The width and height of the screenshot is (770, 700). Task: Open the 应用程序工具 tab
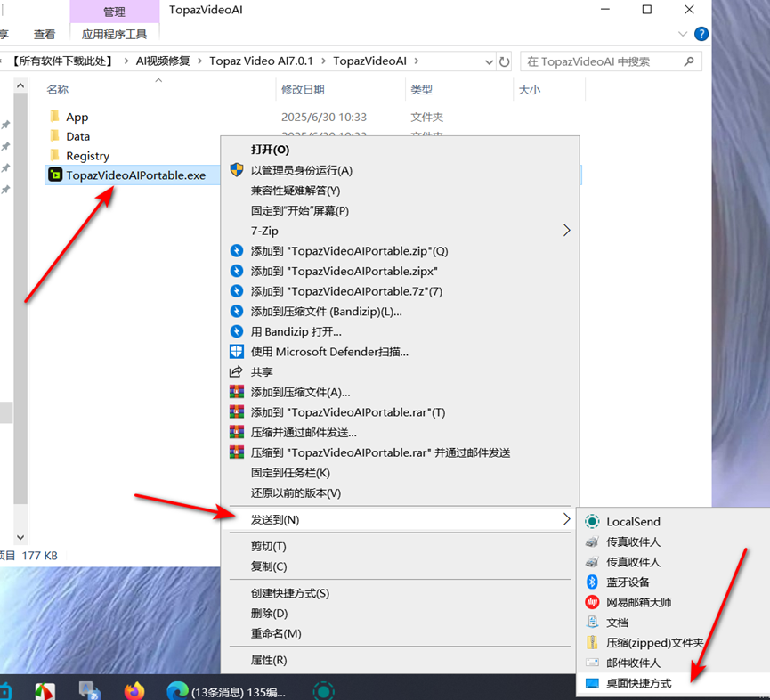[x=115, y=34]
